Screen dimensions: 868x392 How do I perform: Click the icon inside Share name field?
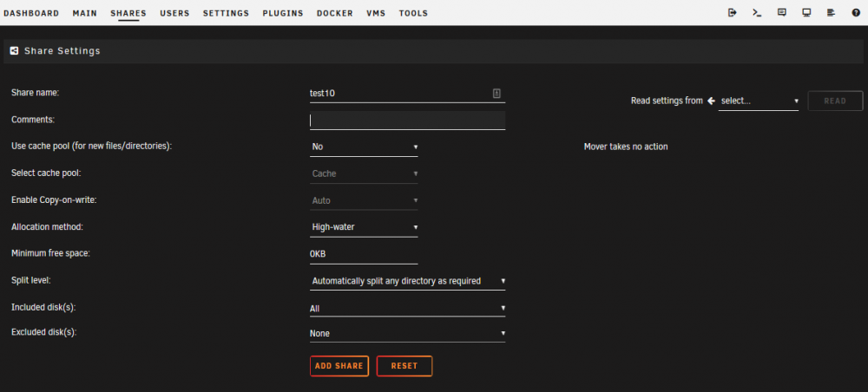click(496, 94)
